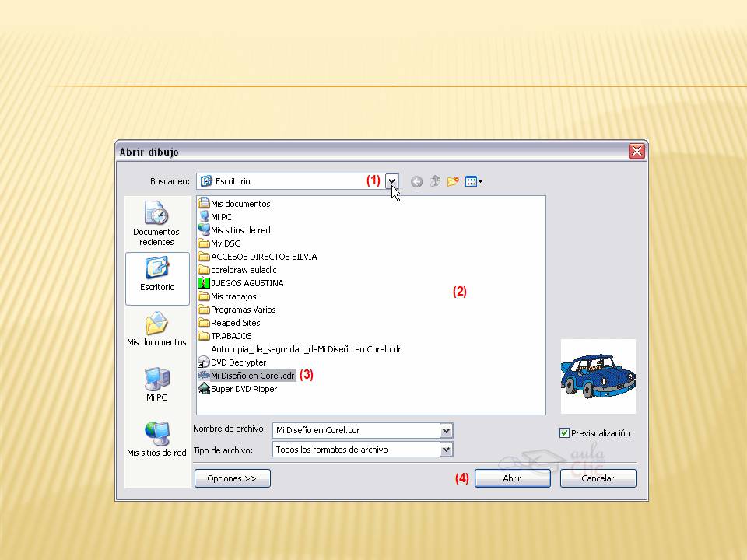Select Autocopia_de_seguridad_deMi Diseño en Corel.cdr

306,349
